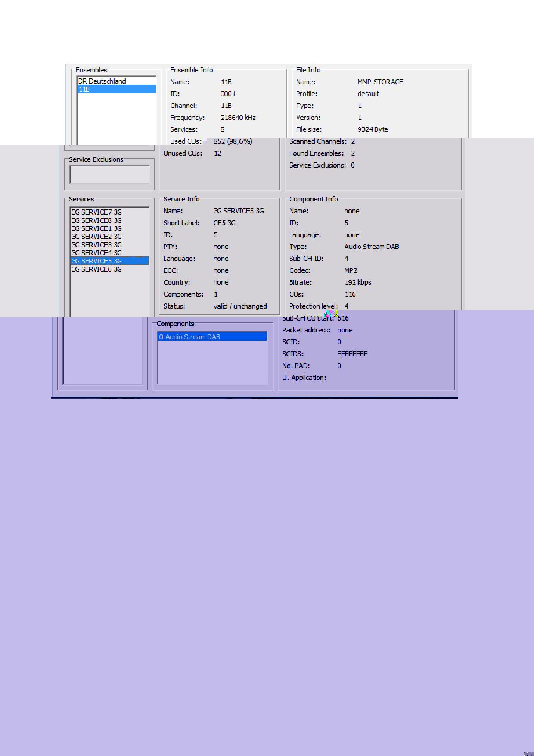Click the FFFFFFFF SCIDS value
The height and width of the screenshot is (756, 534).
click(352, 354)
